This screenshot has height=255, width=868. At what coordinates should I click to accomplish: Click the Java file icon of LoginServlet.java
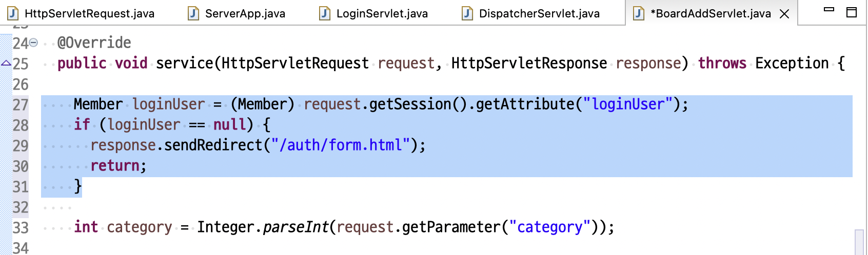[x=324, y=13]
